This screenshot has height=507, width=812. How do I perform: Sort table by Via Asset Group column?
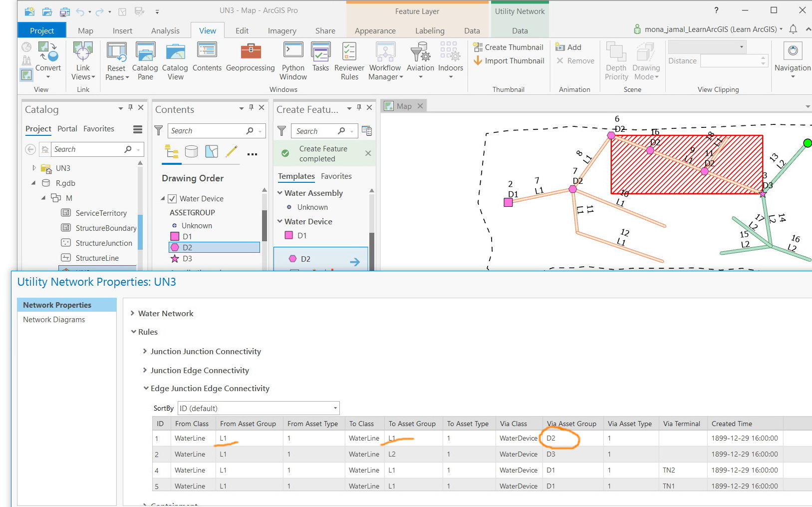[571, 424]
